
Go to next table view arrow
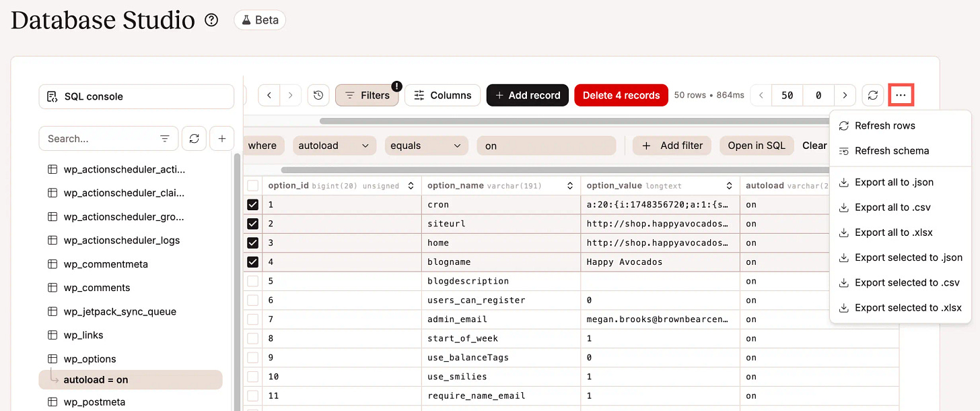click(291, 95)
